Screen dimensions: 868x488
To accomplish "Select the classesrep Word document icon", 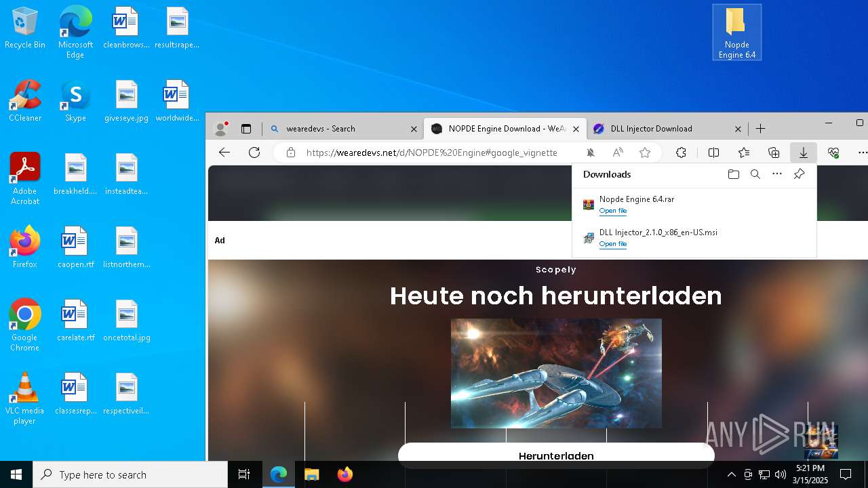I will [75, 394].
